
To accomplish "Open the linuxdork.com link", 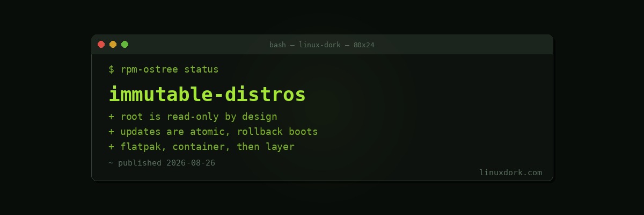I will pos(510,173).
